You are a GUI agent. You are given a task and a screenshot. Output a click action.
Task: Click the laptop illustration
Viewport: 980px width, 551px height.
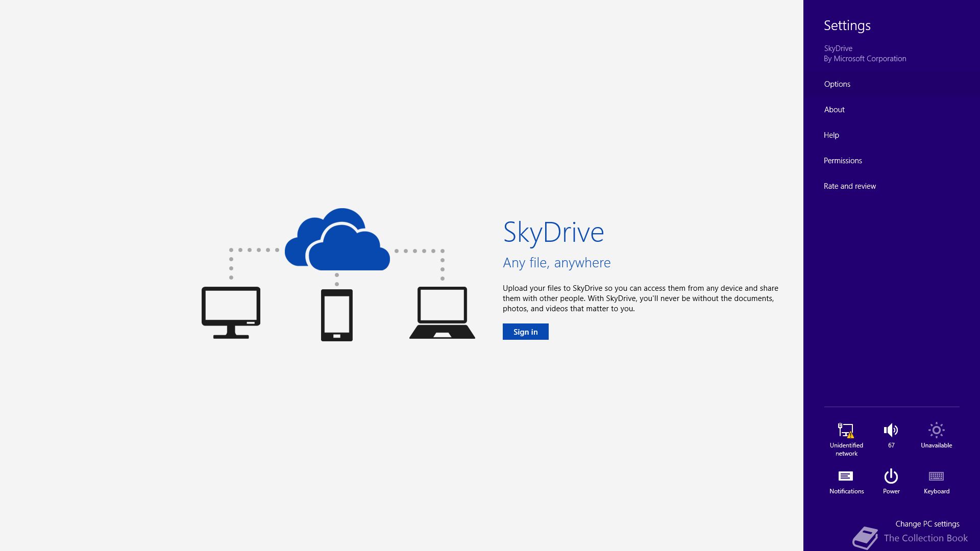(x=442, y=312)
